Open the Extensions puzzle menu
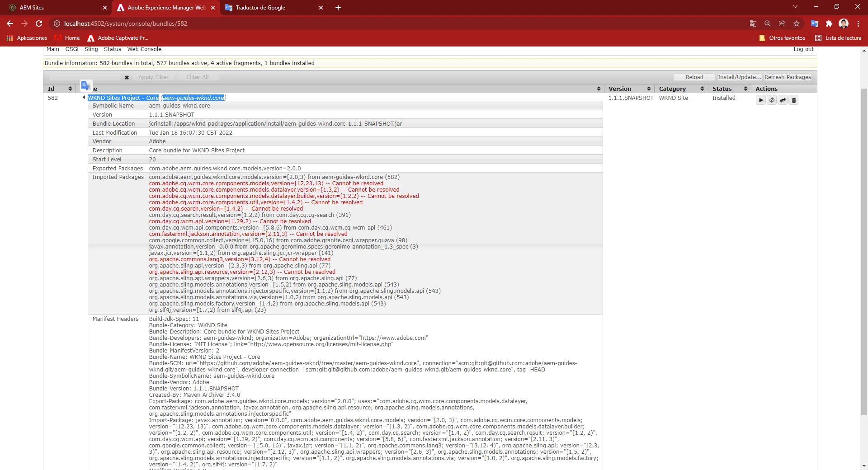This screenshot has height=470, width=868. pyautogui.click(x=829, y=23)
